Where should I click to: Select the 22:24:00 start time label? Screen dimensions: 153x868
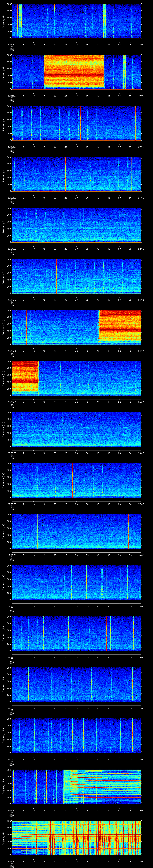pos(12,402)
